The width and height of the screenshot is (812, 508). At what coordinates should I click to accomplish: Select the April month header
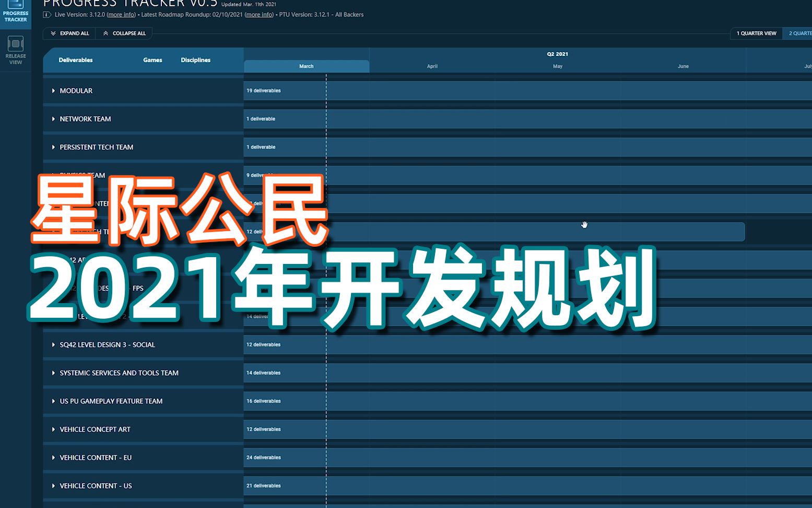(432, 66)
